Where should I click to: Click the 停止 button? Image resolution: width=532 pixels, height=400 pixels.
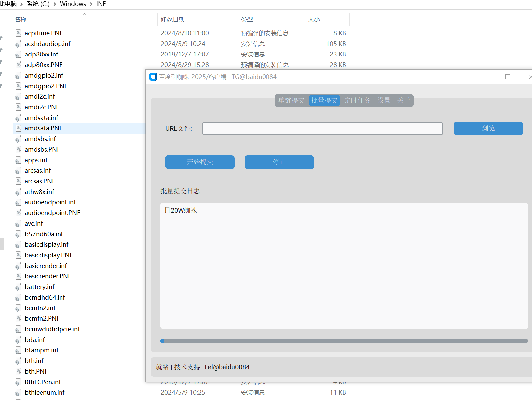click(279, 162)
